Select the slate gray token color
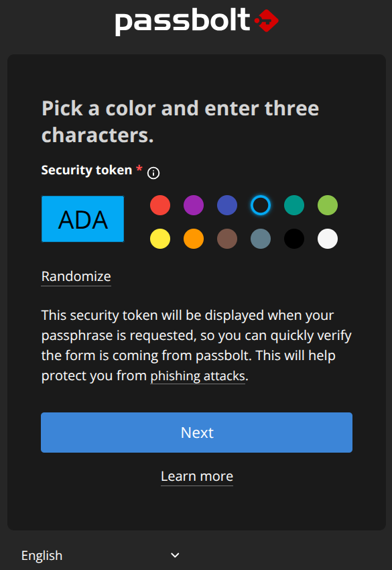392x570 pixels. tap(261, 239)
